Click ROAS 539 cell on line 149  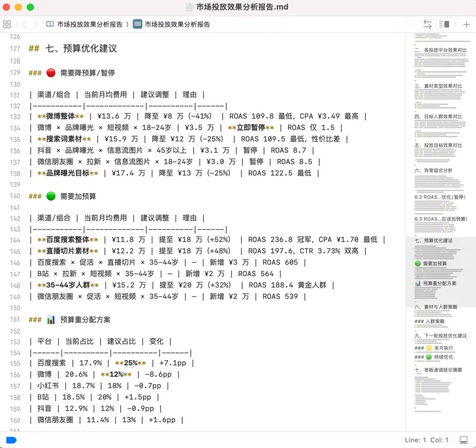click(x=280, y=296)
